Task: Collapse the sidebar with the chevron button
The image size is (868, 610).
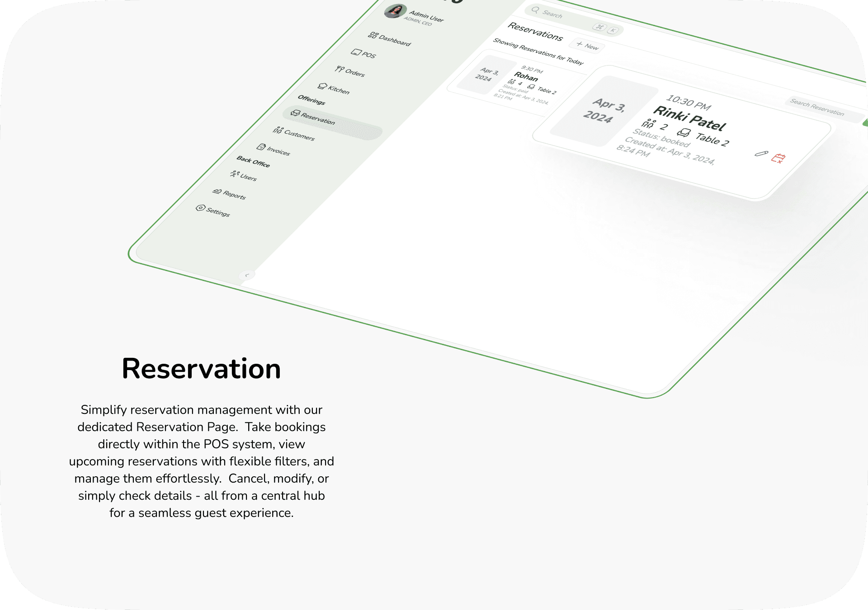Action: [x=247, y=275]
